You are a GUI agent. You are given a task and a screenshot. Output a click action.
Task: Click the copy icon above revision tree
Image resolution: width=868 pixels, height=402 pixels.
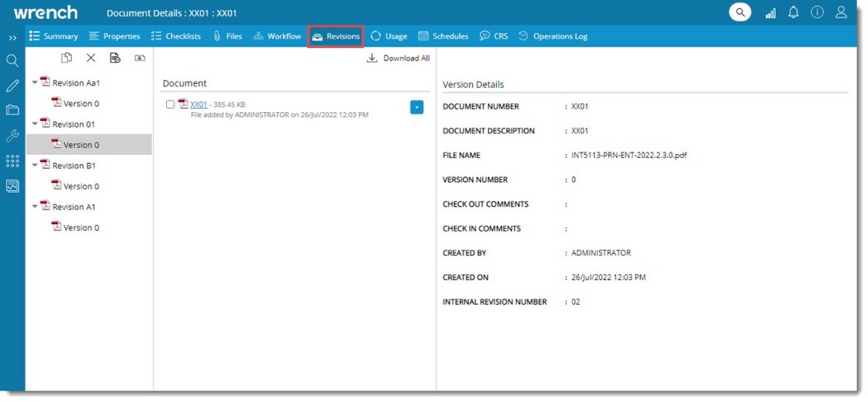pos(67,58)
